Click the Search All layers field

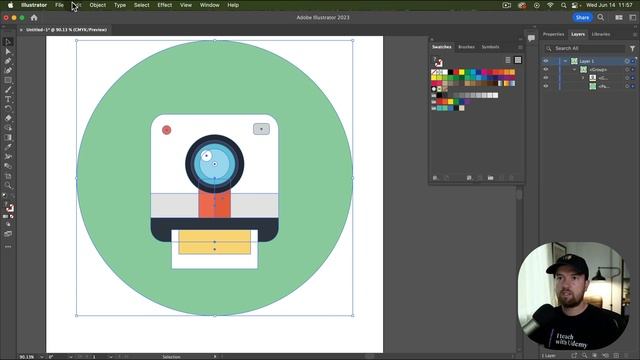coord(584,49)
